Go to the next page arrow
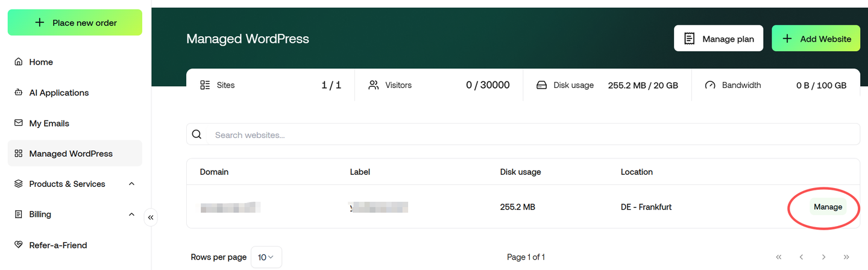The height and width of the screenshot is (270, 868). click(x=824, y=257)
